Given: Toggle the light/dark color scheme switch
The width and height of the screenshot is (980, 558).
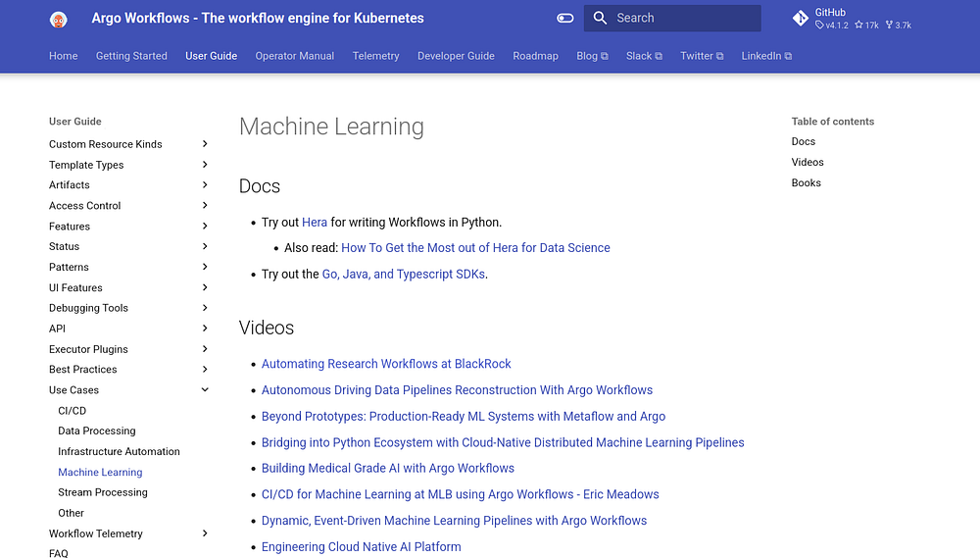Looking at the screenshot, I should [565, 18].
